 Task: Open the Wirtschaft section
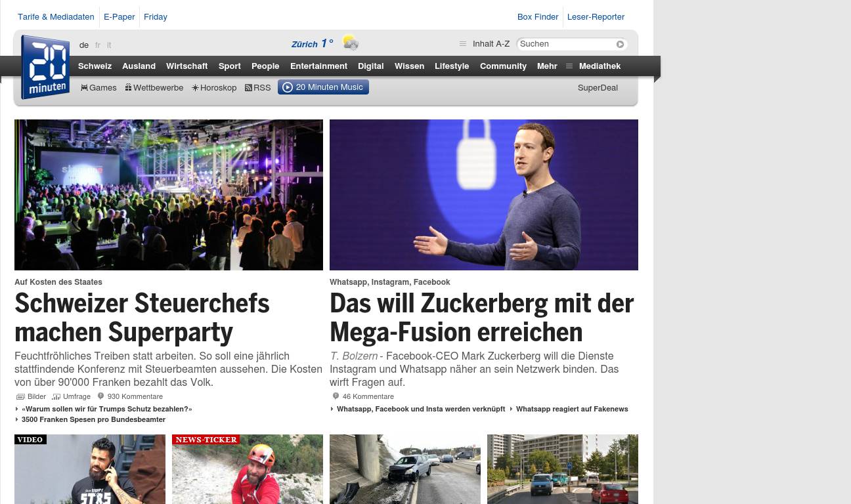click(186, 66)
